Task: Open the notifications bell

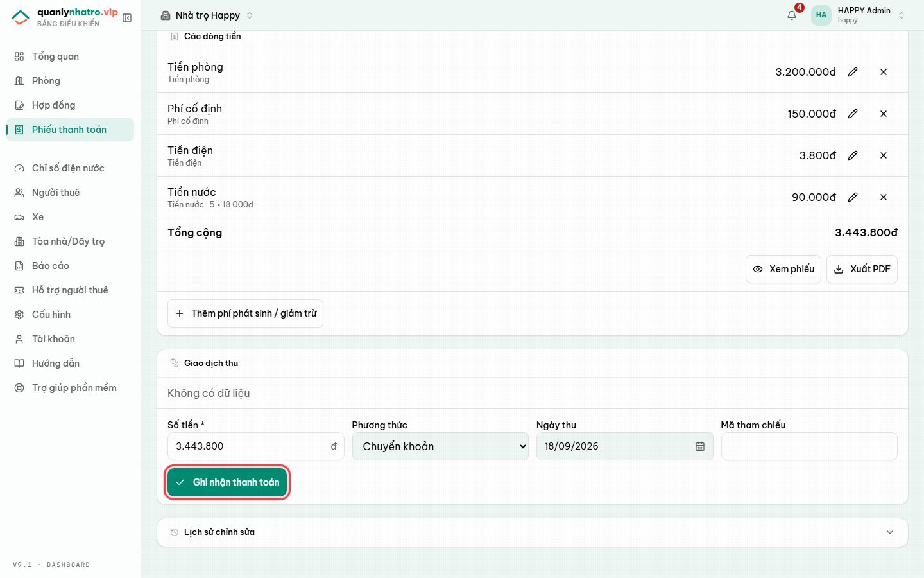Action: [792, 15]
